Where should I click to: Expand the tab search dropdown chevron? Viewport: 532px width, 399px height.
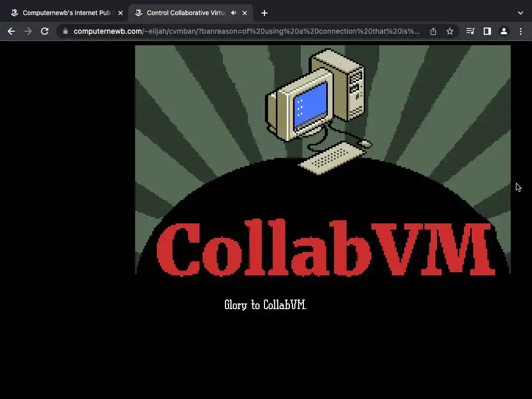coord(521,13)
